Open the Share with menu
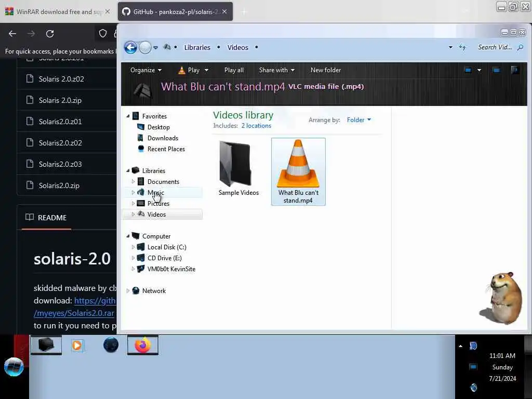532x399 pixels. click(276, 70)
